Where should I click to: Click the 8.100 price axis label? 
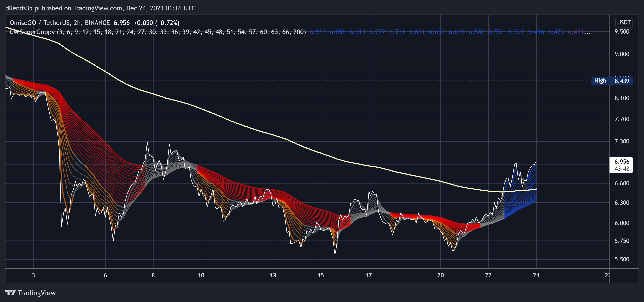click(622, 98)
